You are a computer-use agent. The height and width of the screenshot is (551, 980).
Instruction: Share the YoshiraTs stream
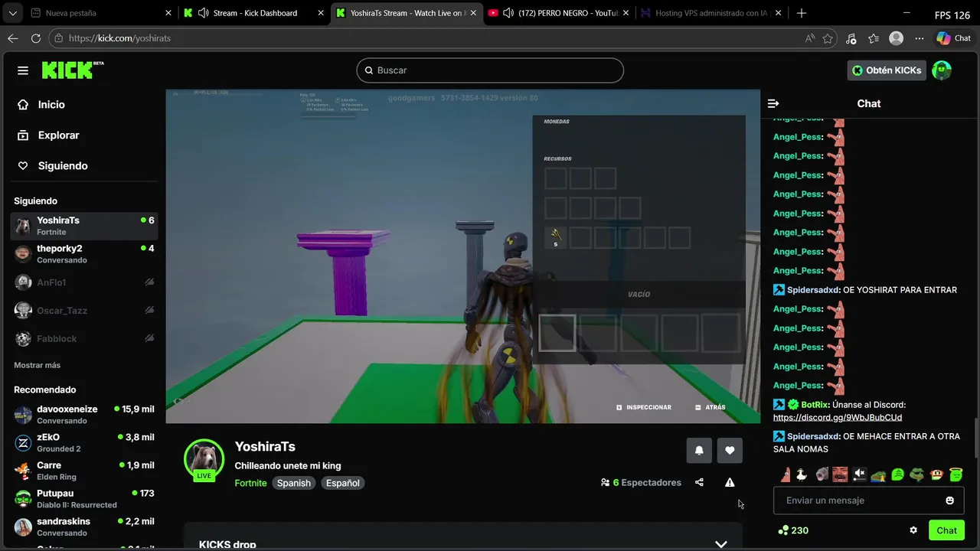tap(699, 482)
